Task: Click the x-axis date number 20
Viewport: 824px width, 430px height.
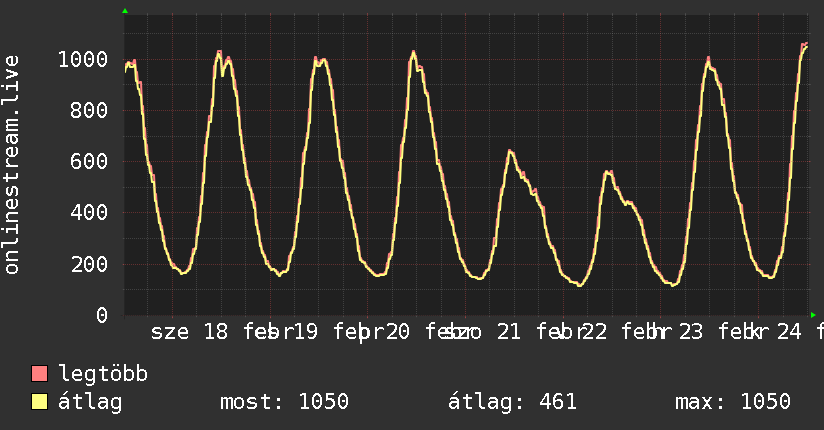Action: tap(397, 332)
